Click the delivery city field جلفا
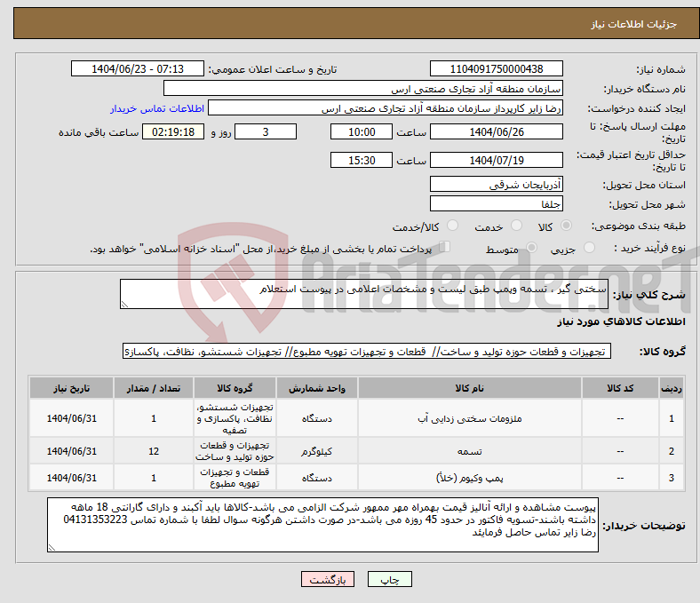Screen dimensions: 700x603 click(497, 203)
